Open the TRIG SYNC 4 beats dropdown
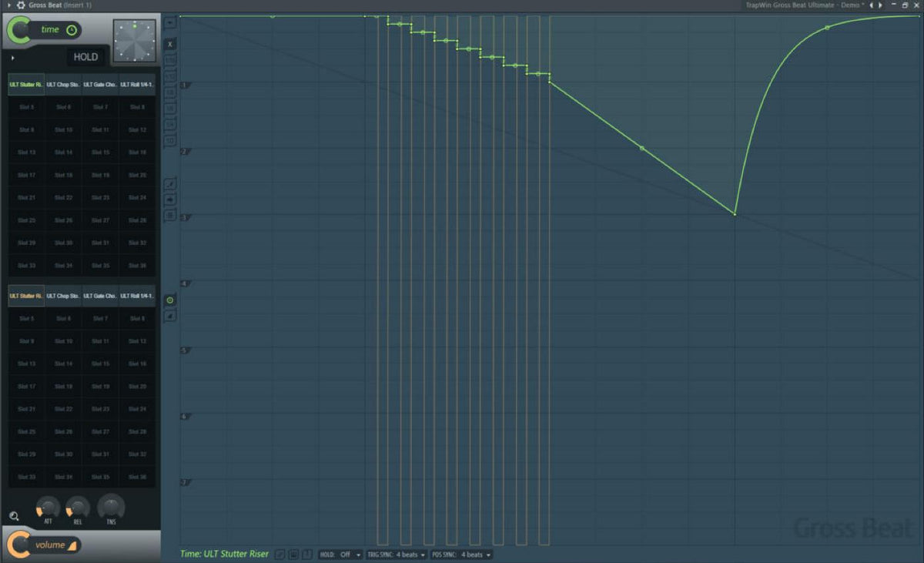The height and width of the screenshot is (563, 924). point(396,555)
